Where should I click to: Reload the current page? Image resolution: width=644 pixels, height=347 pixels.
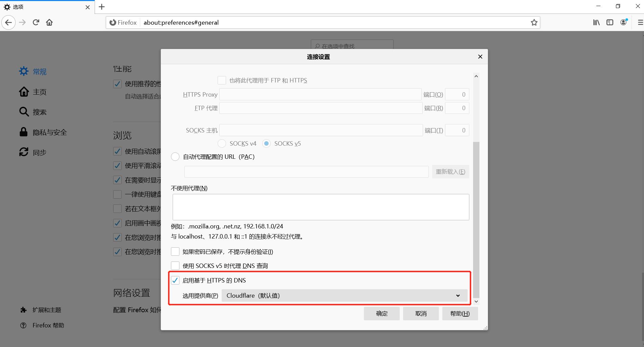click(36, 23)
